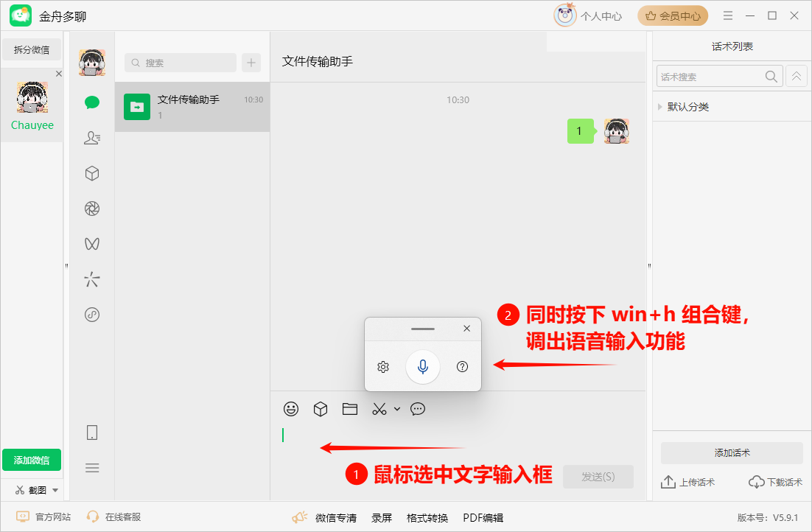Open 在线客服 support link
Image resolution: width=812 pixels, height=532 pixels.
click(x=114, y=517)
